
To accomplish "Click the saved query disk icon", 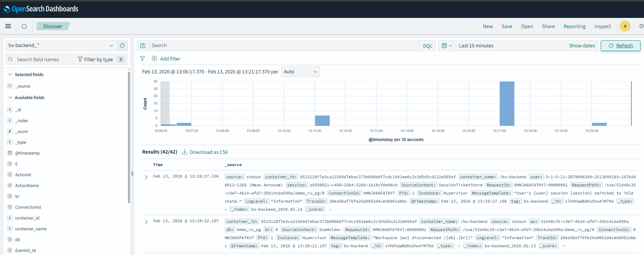I will tap(143, 46).
